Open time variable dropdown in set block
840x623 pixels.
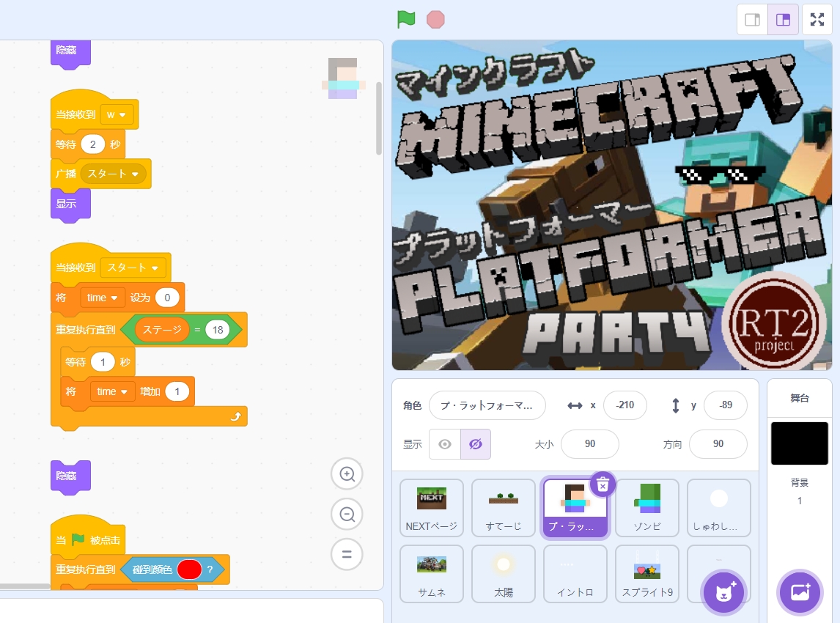(x=103, y=298)
